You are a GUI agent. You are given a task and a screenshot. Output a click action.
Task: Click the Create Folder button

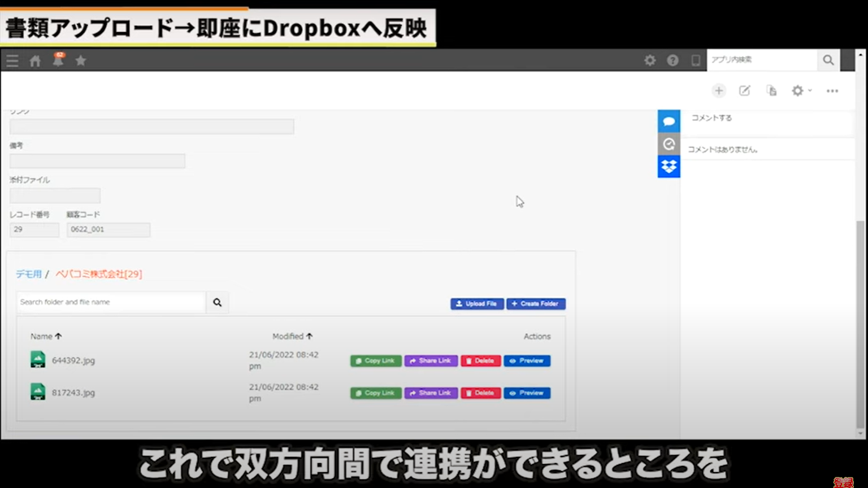(536, 304)
